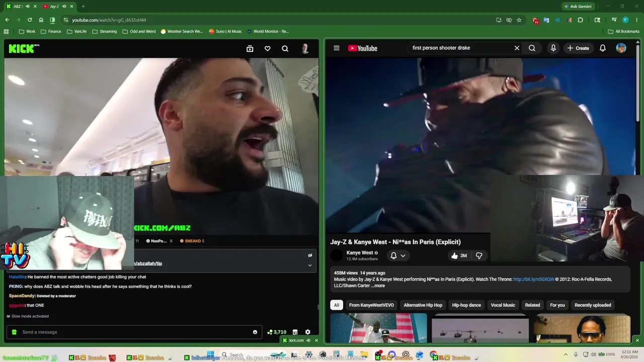Open the All Bookmarks folder

[x=623, y=31]
